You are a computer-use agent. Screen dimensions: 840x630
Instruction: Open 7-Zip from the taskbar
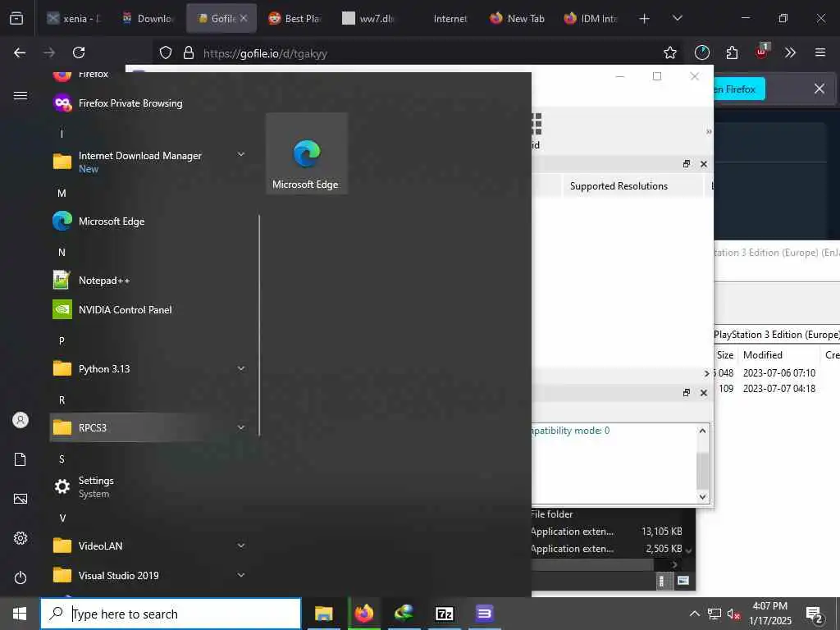point(444,614)
